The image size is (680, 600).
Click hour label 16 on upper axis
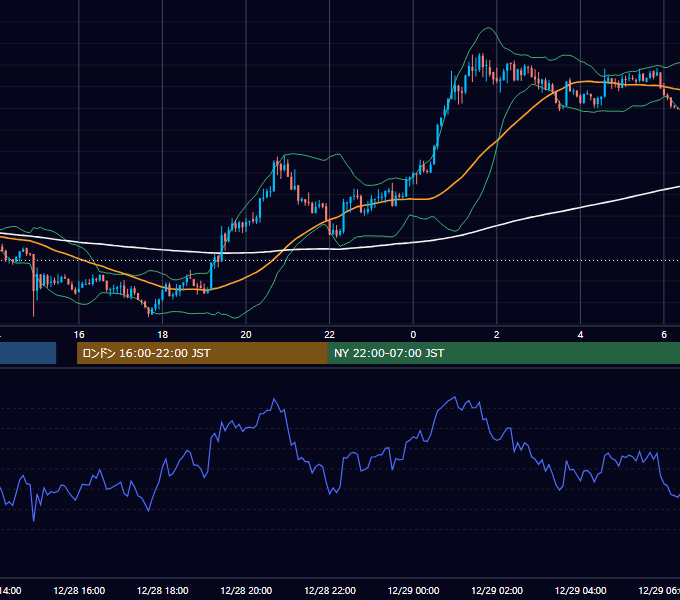79,335
